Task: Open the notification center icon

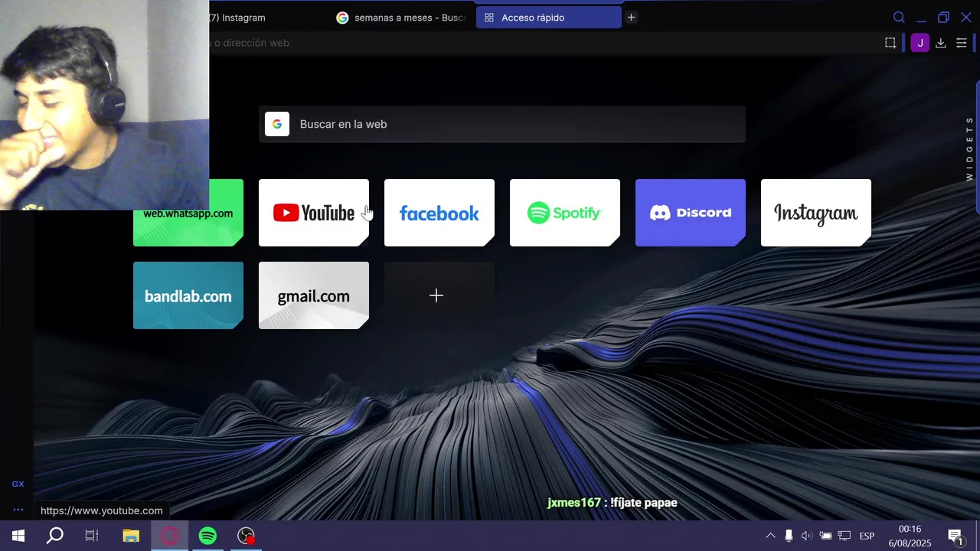Action: point(955,536)
